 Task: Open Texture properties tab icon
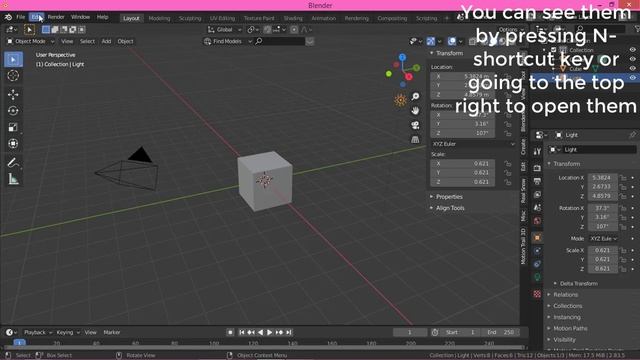click(x=537, y=294)
